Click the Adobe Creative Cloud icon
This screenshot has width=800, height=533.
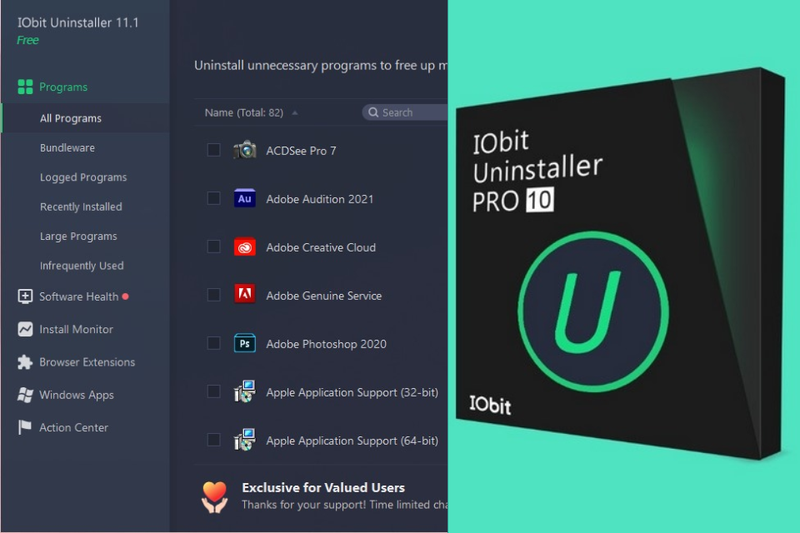(x=245, y=247)
